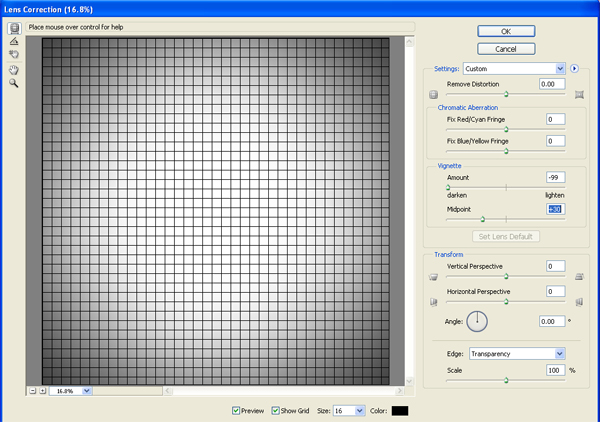Select the Move Grid tool
The height and width of the screenshot is (422, 600).
(14, 54)
